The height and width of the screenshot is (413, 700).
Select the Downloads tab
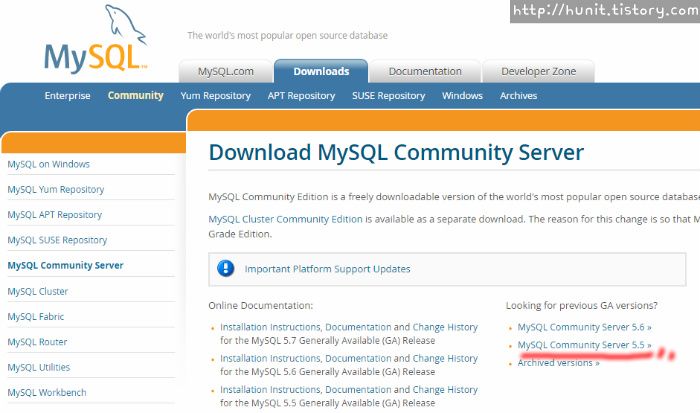coord(321,71)
